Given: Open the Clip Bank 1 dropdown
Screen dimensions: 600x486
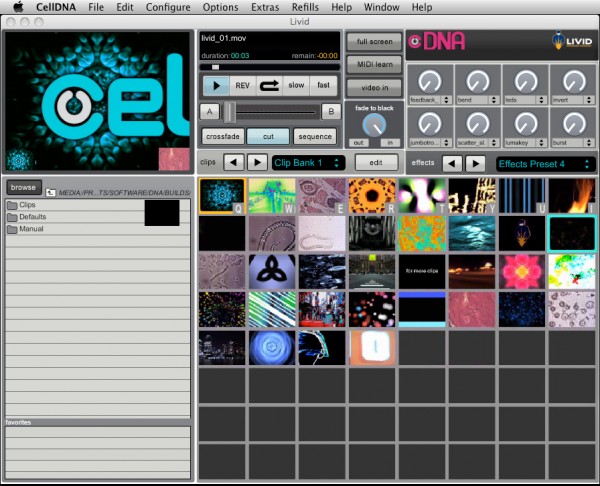Looking at the screenshot, I should 308,163.
